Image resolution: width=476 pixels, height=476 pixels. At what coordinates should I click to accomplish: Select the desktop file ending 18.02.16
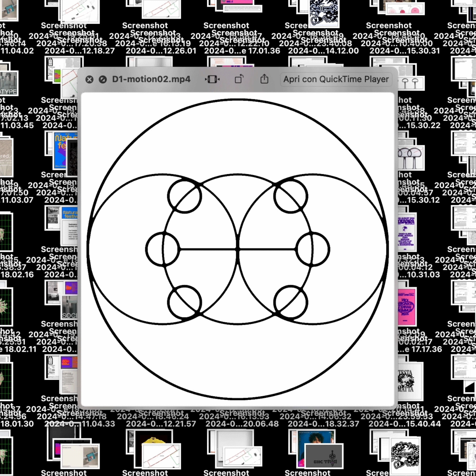tap(17, 274)
